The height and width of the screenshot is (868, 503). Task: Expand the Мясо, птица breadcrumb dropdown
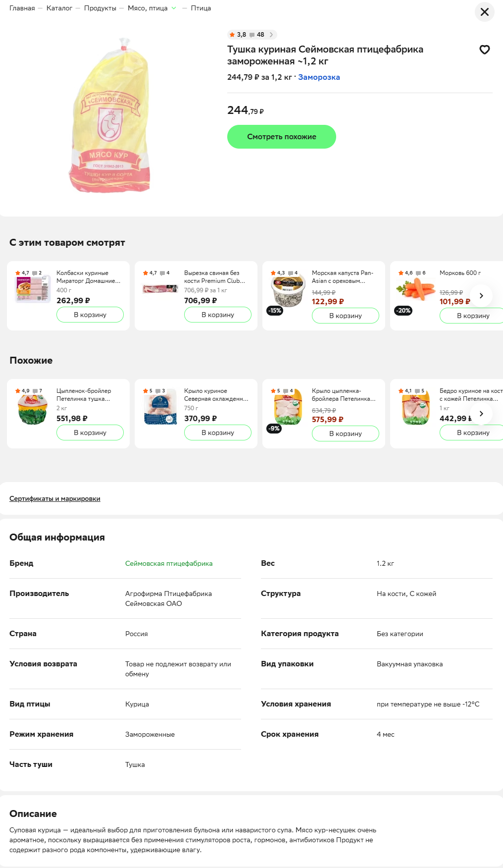[174, 8]
